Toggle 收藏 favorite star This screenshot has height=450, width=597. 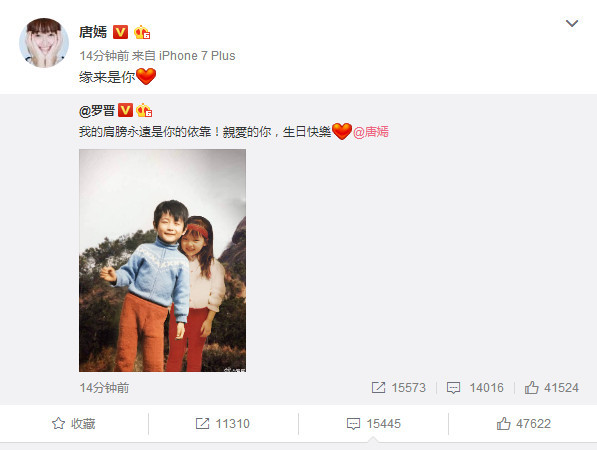pos(73,423)
